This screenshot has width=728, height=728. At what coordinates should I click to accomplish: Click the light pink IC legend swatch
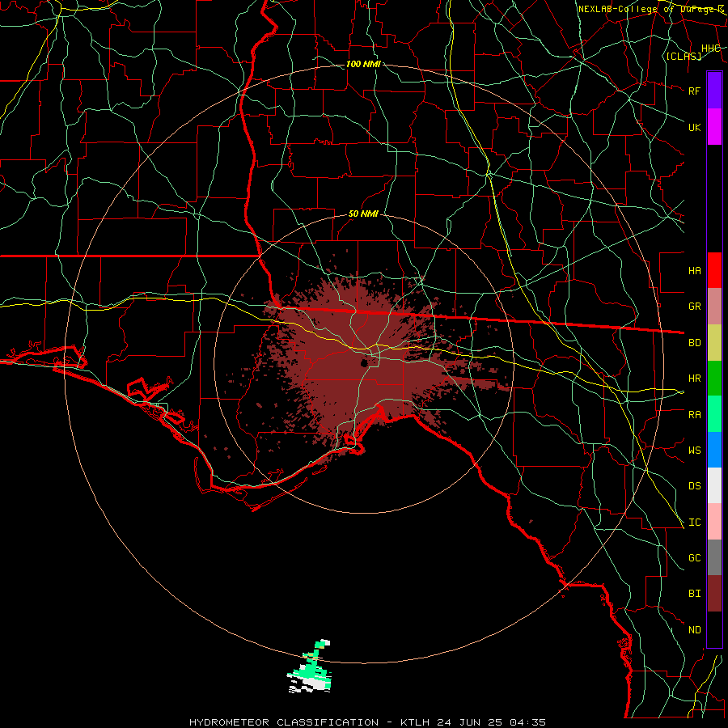coord(714,522)
